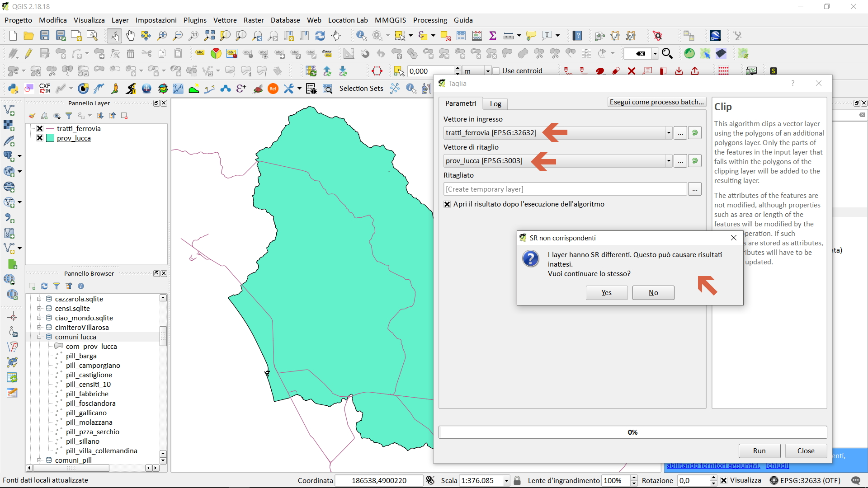Image resolution: width=868 pixels, height=488 pixels.
Task: Click the Zoom Full extent icon
Action: tap(209, 36)
